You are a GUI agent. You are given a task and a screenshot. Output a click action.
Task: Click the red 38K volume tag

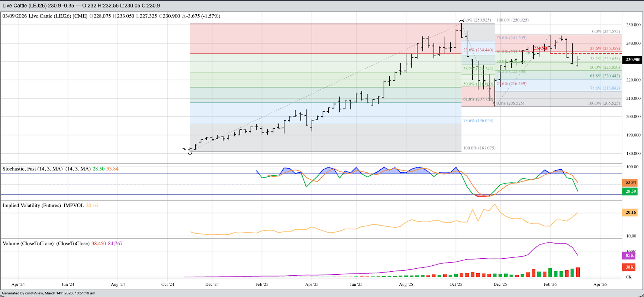pos(629,267)
